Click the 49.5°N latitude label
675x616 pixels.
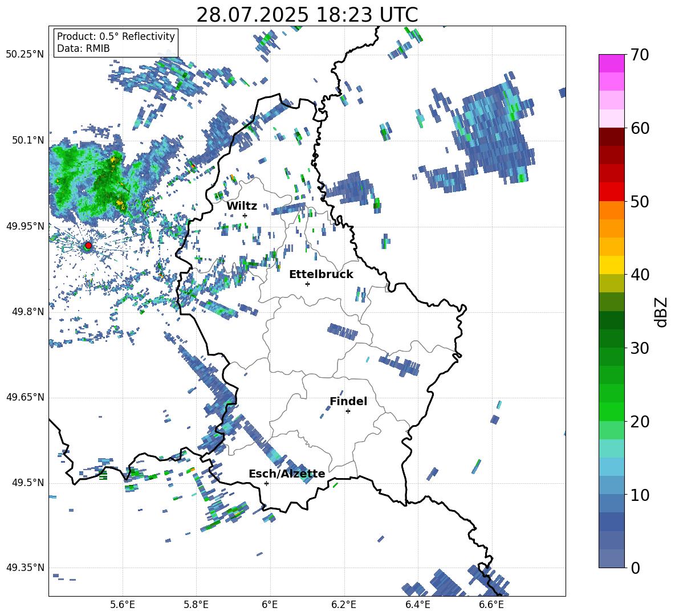tap(28, 483)
